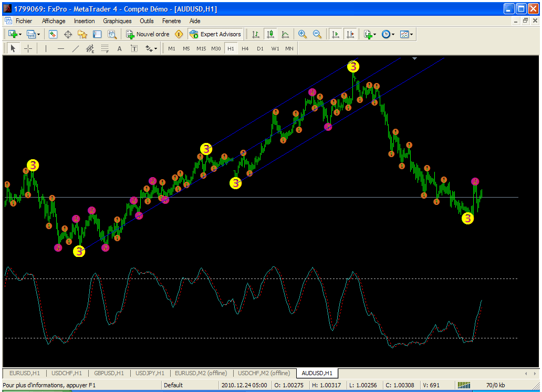Select the Crosshair tool
Image resolution: width=542 pixels, height=392 pixels.
(28, 48)
